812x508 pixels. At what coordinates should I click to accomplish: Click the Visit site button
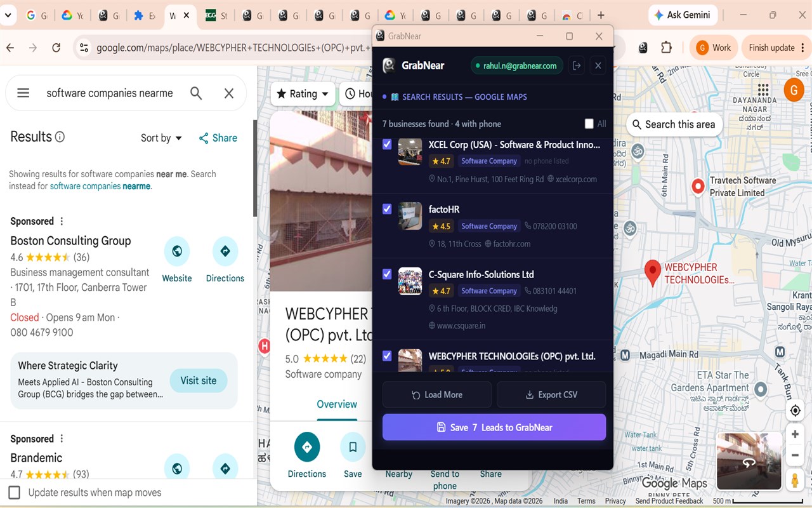[x=199, y=381]
